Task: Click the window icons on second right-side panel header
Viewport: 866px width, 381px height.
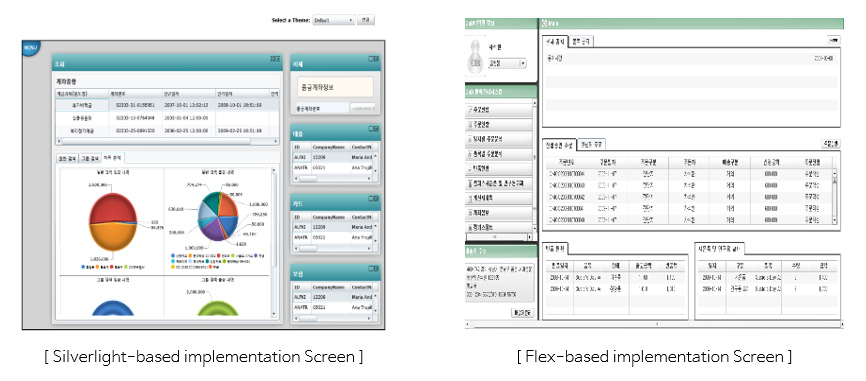Action: point(374,129)
